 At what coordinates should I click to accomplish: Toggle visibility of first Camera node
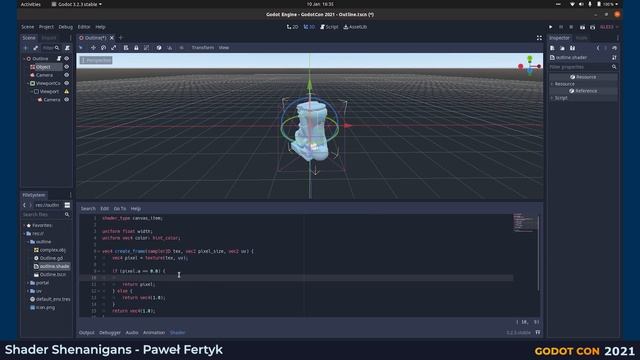(x=67, y=75)
